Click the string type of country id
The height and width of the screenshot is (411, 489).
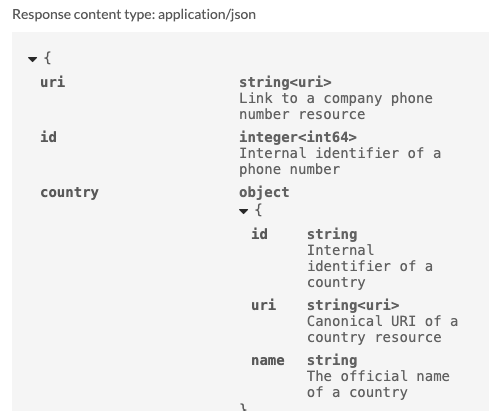pyautogui.click(x=332, y=234)
